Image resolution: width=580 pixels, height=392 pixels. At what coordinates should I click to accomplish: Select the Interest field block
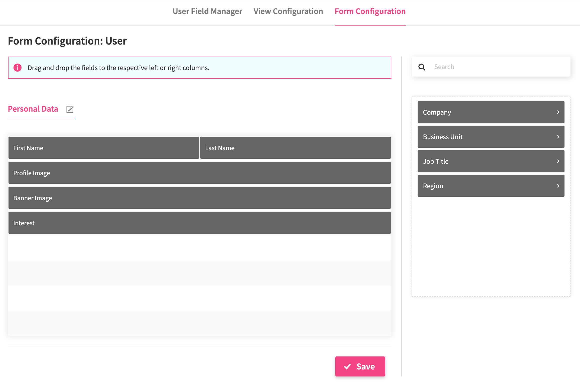tap(200, 223)
